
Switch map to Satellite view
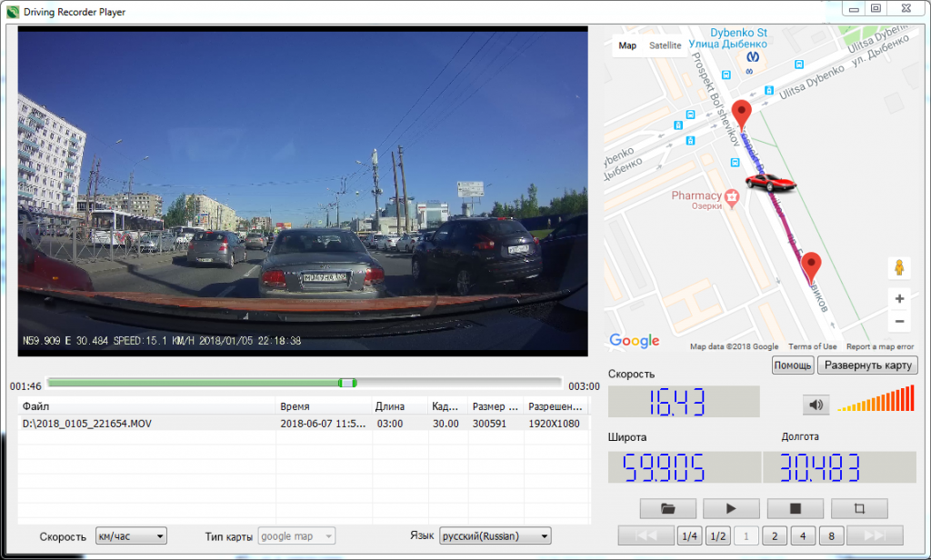[x=665, y=45]
